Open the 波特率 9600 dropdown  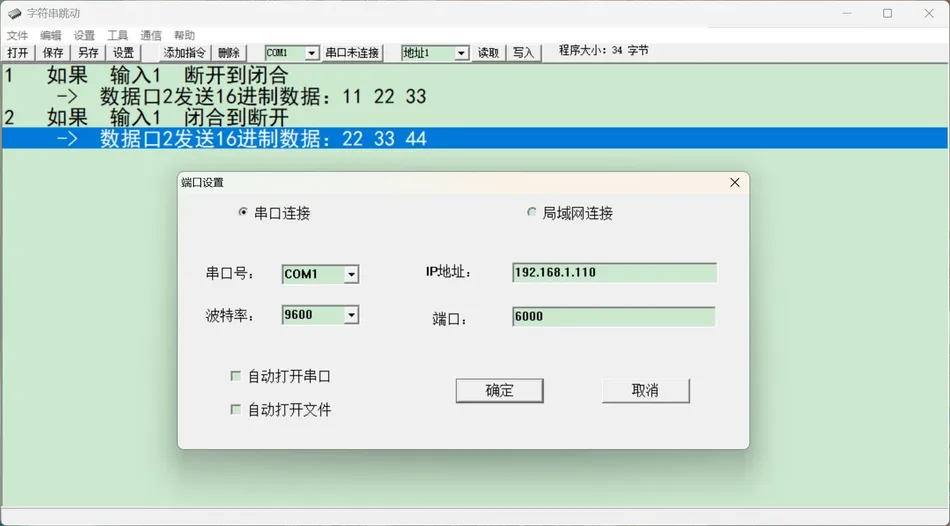coord(351,315)
